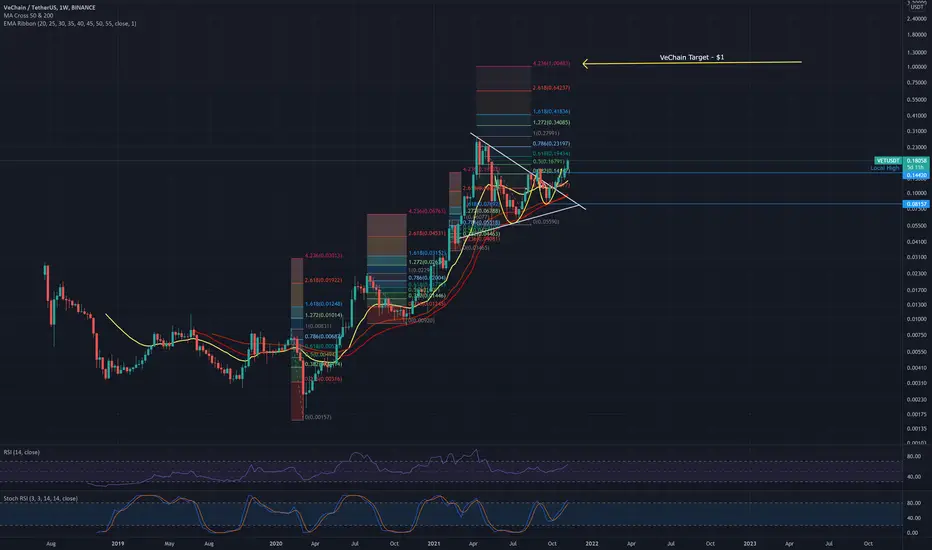Select Fibonacci level 2.618(0.01922)
The image size is (932, 550).
[323, 280]
